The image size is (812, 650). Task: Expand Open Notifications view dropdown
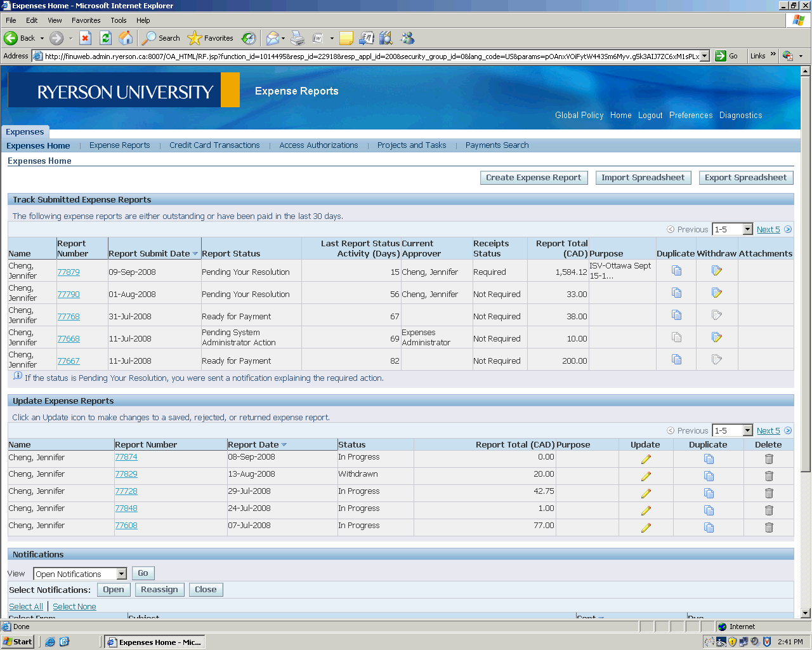coord(121,574)
